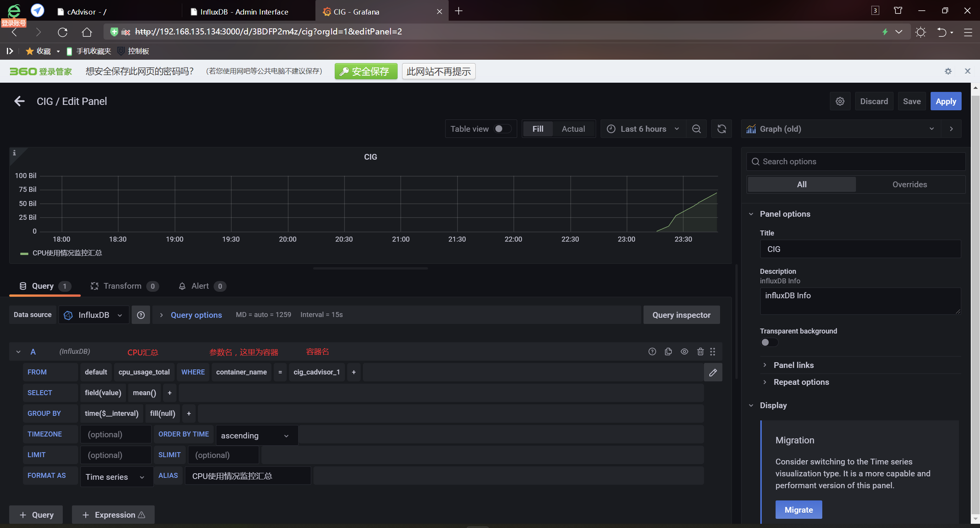This screenshot has height=528, width=980.
Task: Toggle the Table view switch
Action: coord(502,129)
